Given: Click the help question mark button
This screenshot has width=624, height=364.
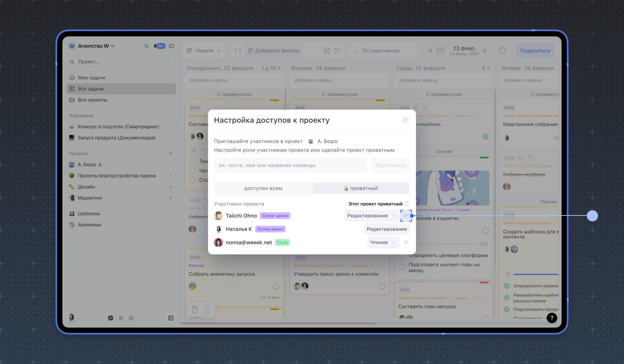Looking at the screenshot, I should [552, 318].
